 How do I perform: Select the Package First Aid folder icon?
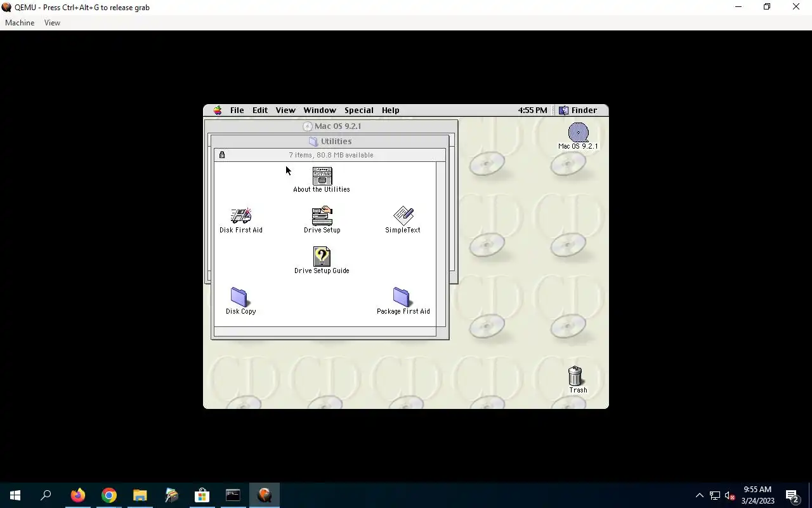point(402,297)
